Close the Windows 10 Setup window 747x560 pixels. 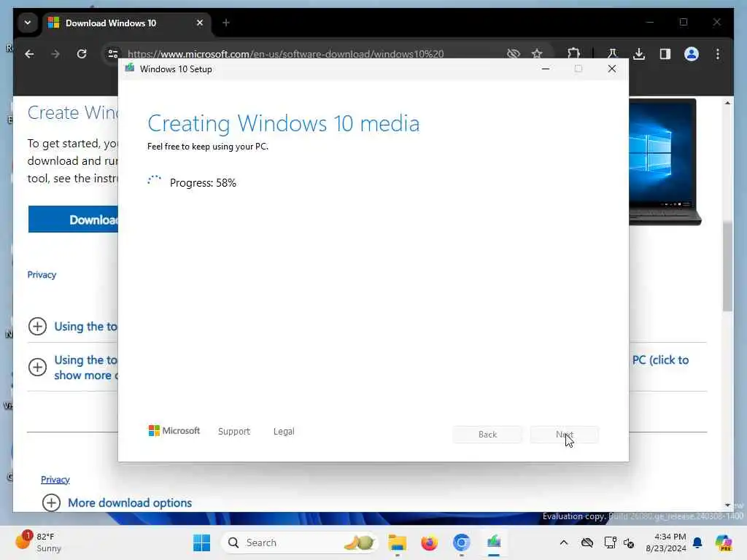[x=612, y=69]
